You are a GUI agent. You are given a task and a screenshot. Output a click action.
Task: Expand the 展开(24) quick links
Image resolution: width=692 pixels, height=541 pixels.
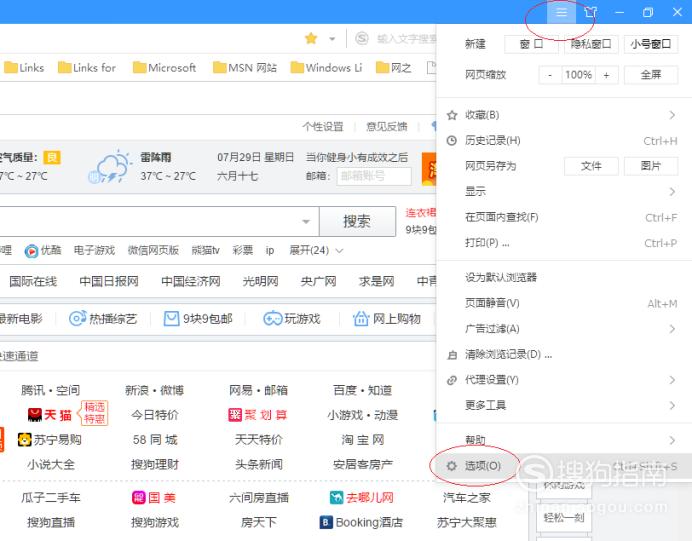(316, 251)
